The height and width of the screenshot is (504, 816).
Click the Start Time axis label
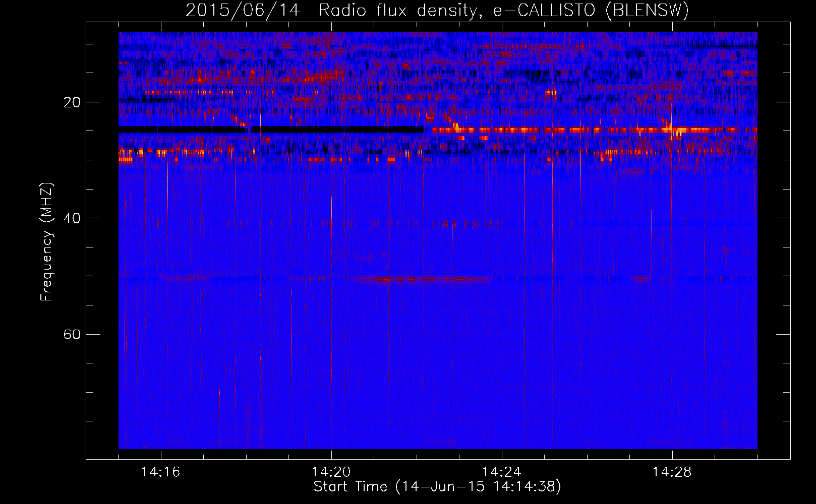(x=437, y=487)
